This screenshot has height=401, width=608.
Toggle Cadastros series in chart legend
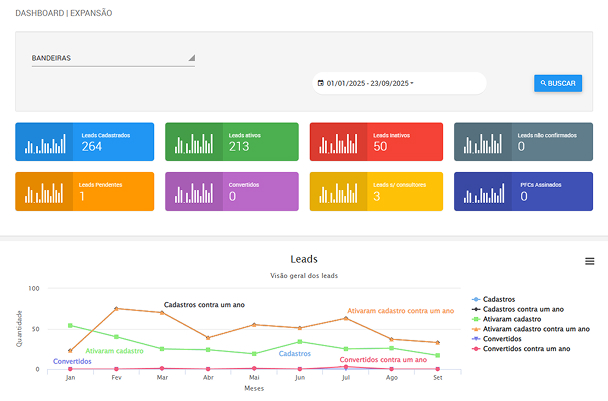click(505, 299)
